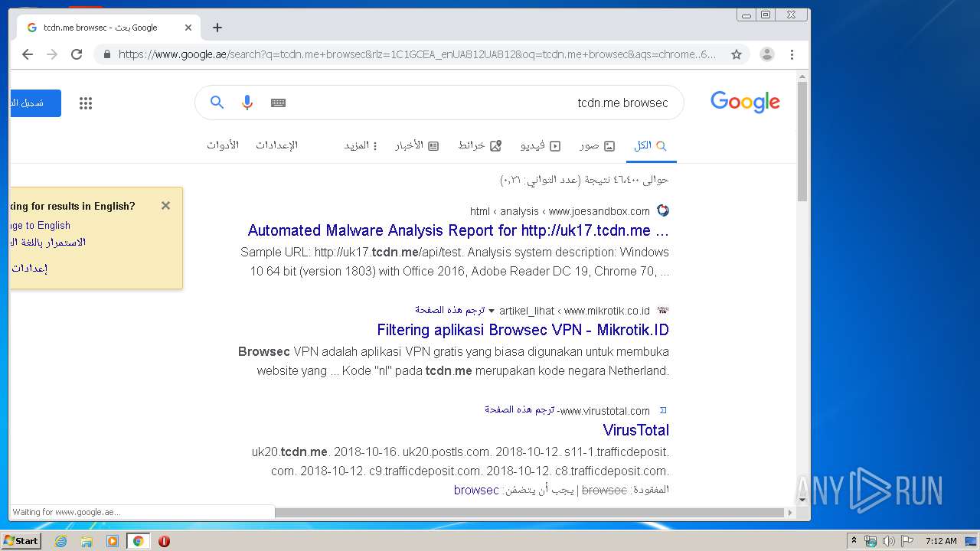Click the scroll down arrow
Image resolution: width=980 pixels, height=551 pixels.
802,500
